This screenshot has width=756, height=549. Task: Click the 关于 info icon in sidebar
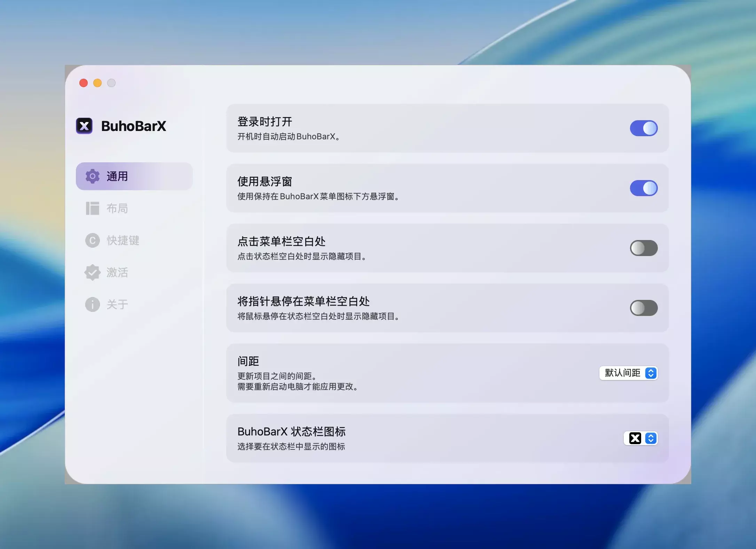pyautogui.click(x=93, y=304)
